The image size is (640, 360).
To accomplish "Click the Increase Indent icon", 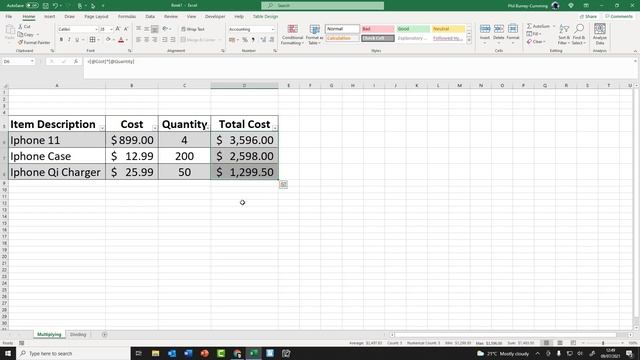I will [x=173, y=40].
